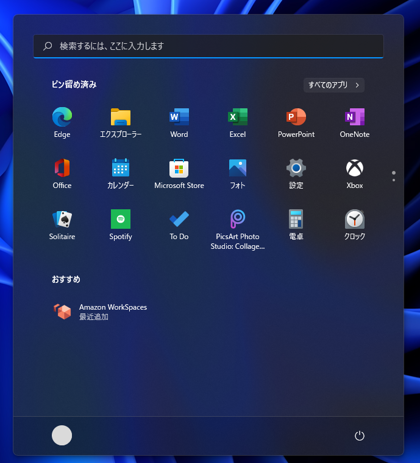The width and height of the screenshot is (420, 463).
Task: Open the フォト photos app
Action: click(238, 173)
